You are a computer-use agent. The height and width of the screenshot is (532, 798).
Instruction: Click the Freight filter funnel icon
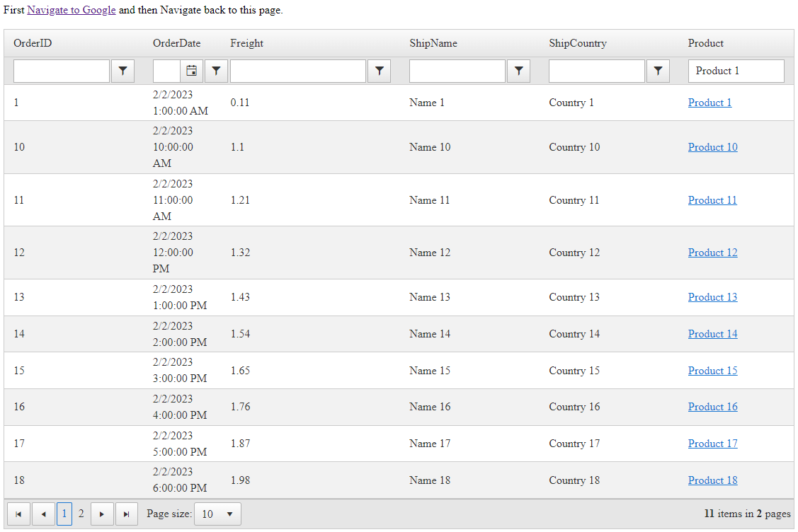[380, 71]
